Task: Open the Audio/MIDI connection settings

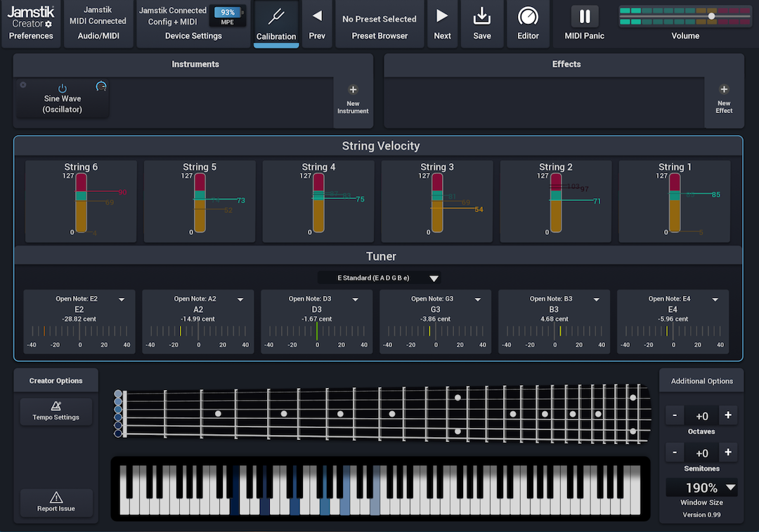Action: coord(98,23)
